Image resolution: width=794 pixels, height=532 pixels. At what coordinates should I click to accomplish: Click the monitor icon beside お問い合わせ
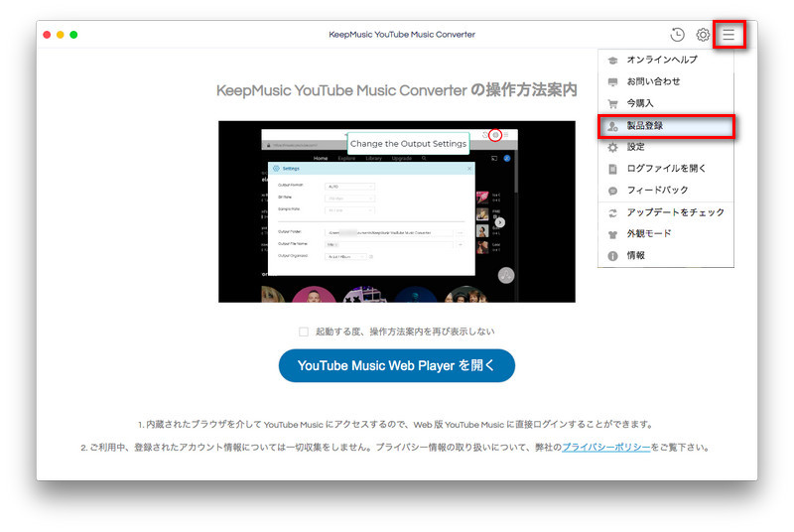click(612, 82)
